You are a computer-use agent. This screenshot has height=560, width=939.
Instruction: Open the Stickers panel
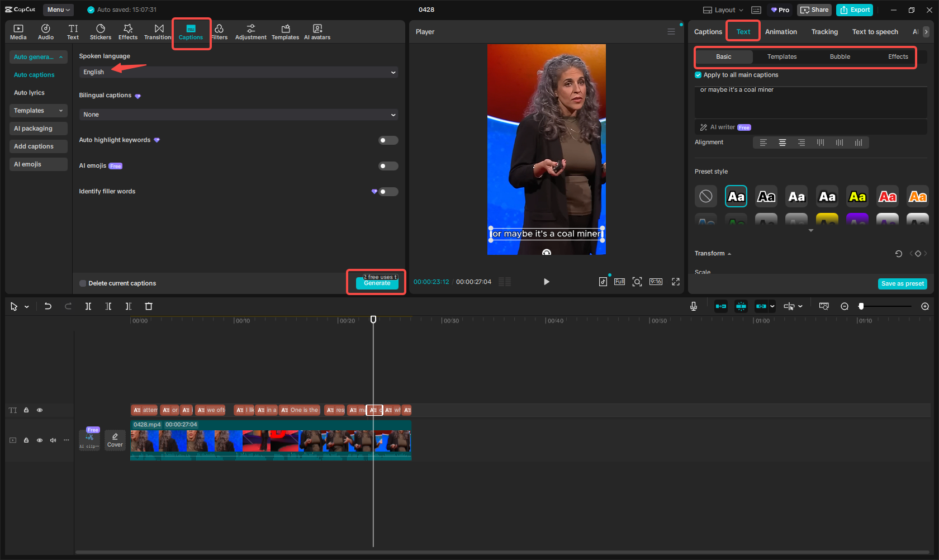pyautogui.click(x=101, y=31)
